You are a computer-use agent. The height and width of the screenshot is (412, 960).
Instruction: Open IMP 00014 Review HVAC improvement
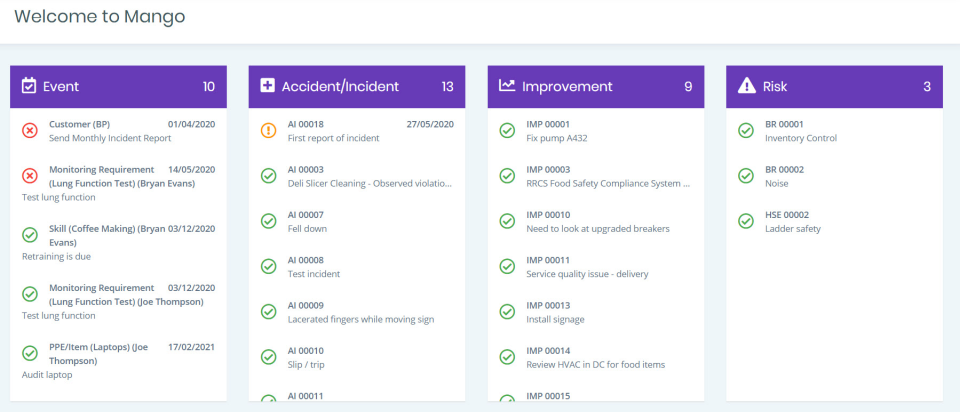[595, 358]
